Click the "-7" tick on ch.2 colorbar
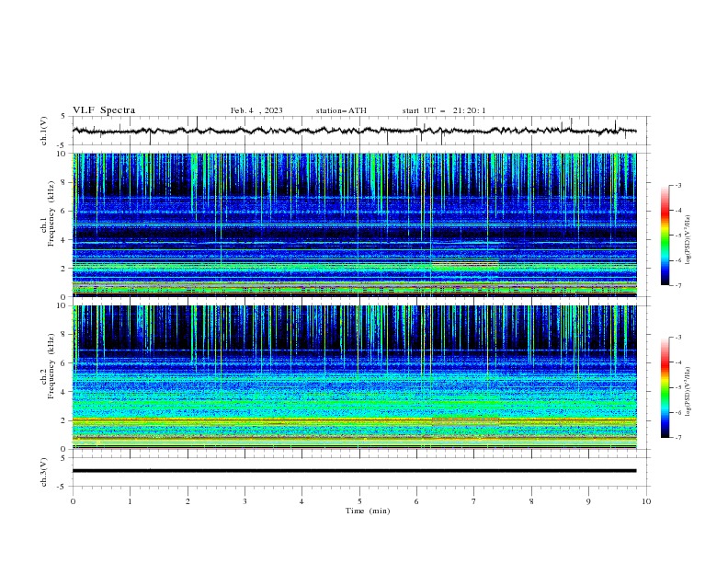The height and width of the screenshot is (563, 728). click(678, 437)
